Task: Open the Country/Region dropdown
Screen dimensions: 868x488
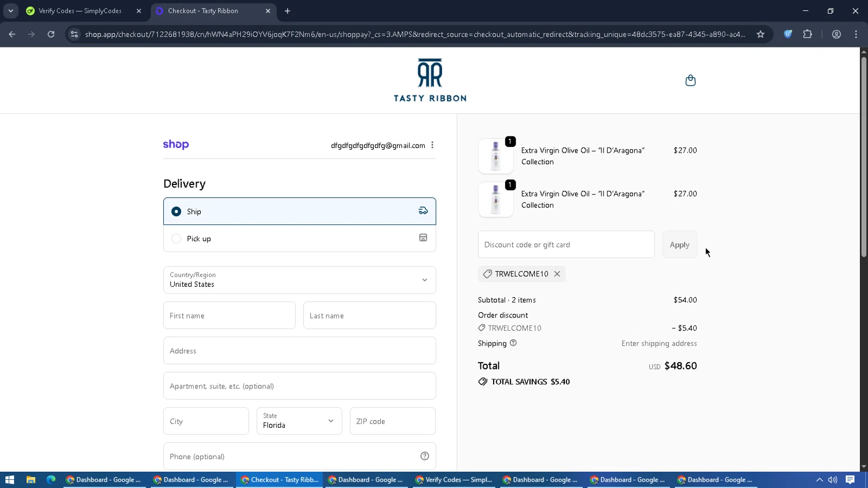Action: [x=299, y=280]
